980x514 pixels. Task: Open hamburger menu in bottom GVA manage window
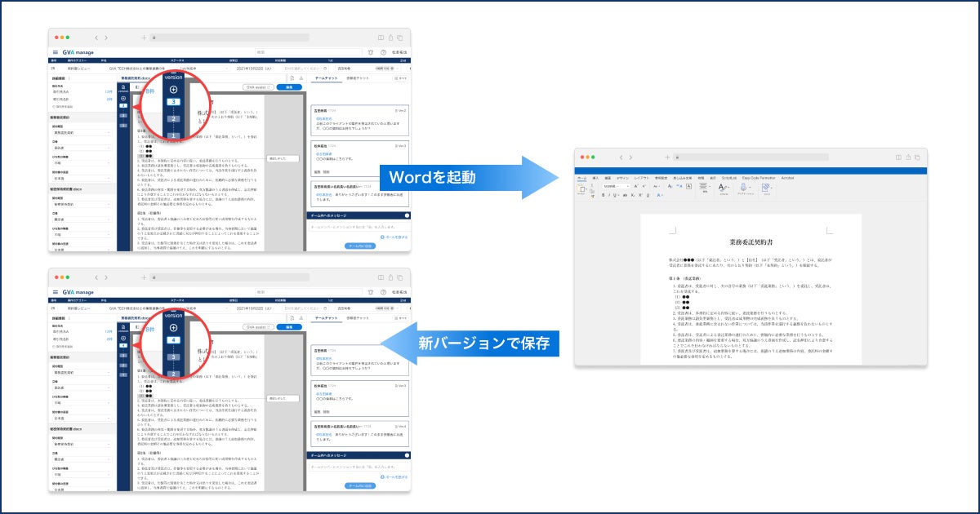tap(56, 292)
